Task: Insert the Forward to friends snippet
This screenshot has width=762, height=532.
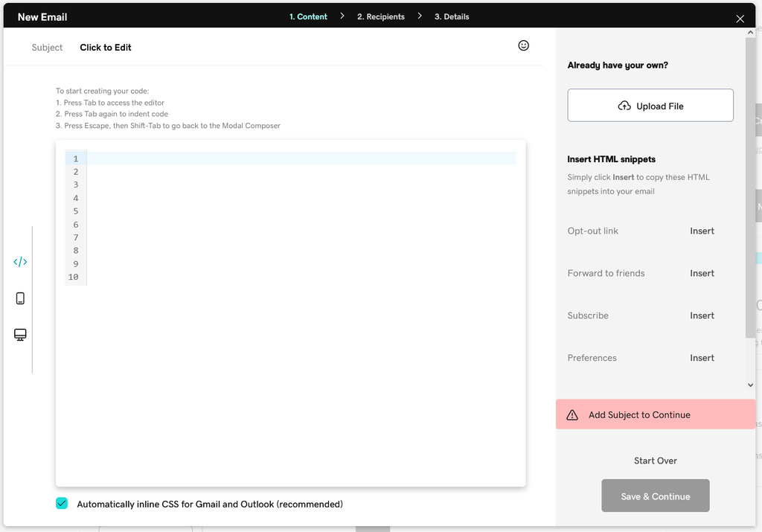Action: coord(702,273)
